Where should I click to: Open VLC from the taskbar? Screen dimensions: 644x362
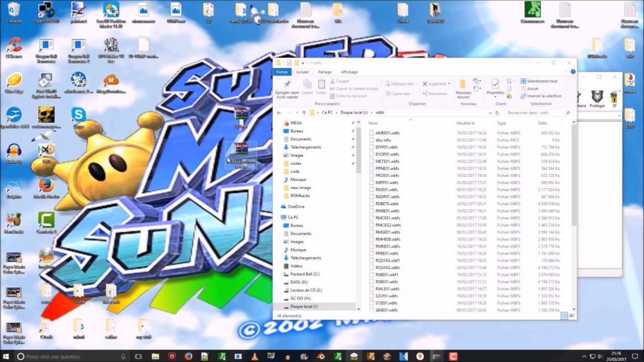point(255,356)
